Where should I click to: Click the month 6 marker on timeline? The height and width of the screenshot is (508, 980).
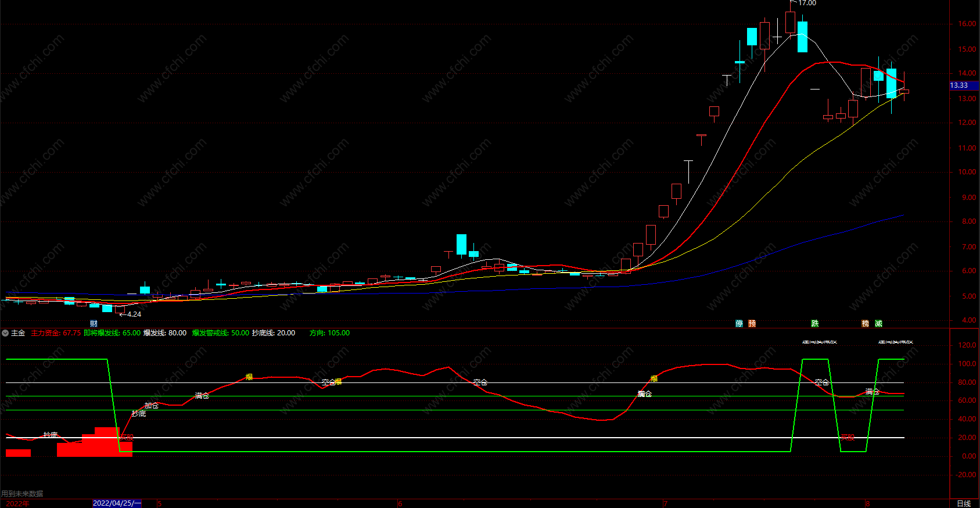pos(400,503)
